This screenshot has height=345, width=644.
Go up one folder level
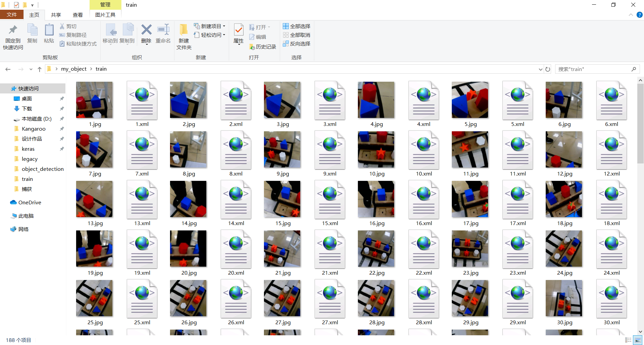(x=40, y=69)
